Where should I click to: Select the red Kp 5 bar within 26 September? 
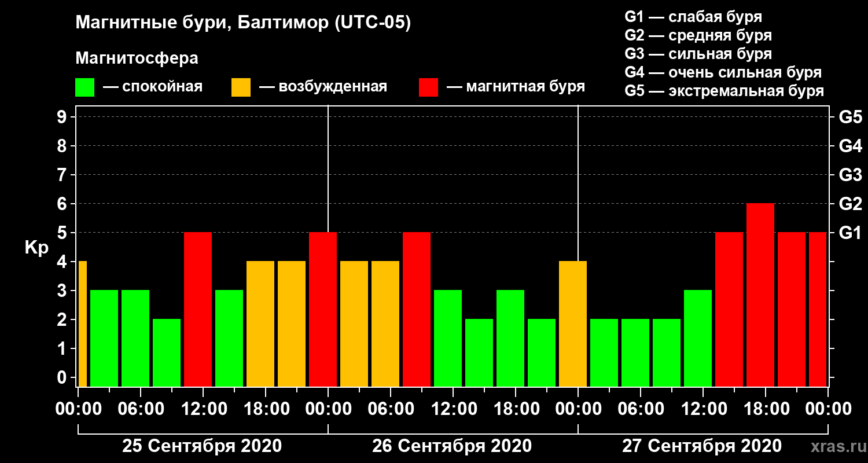[417, 310]
